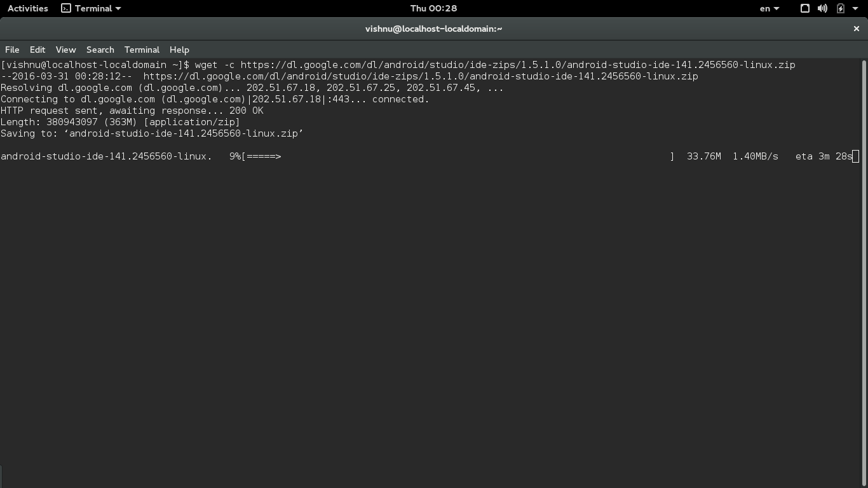Click the wget command URL text

[x=518, y=65]
